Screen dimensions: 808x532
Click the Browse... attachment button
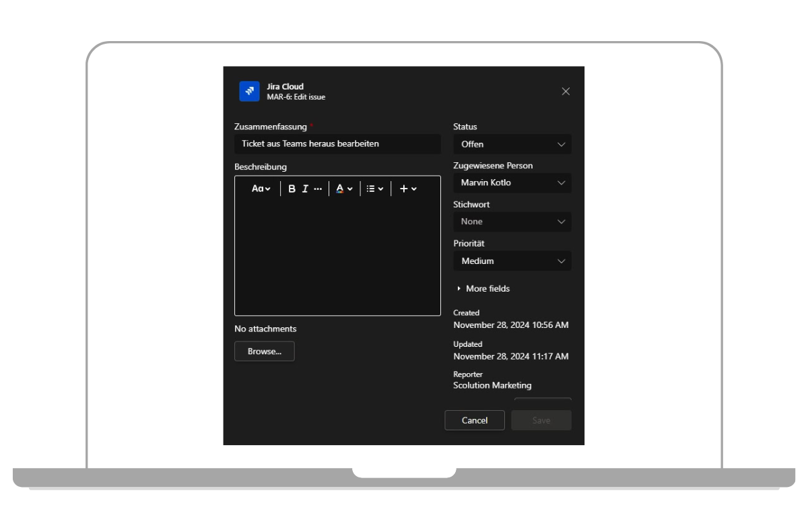[x=264, y=352]
